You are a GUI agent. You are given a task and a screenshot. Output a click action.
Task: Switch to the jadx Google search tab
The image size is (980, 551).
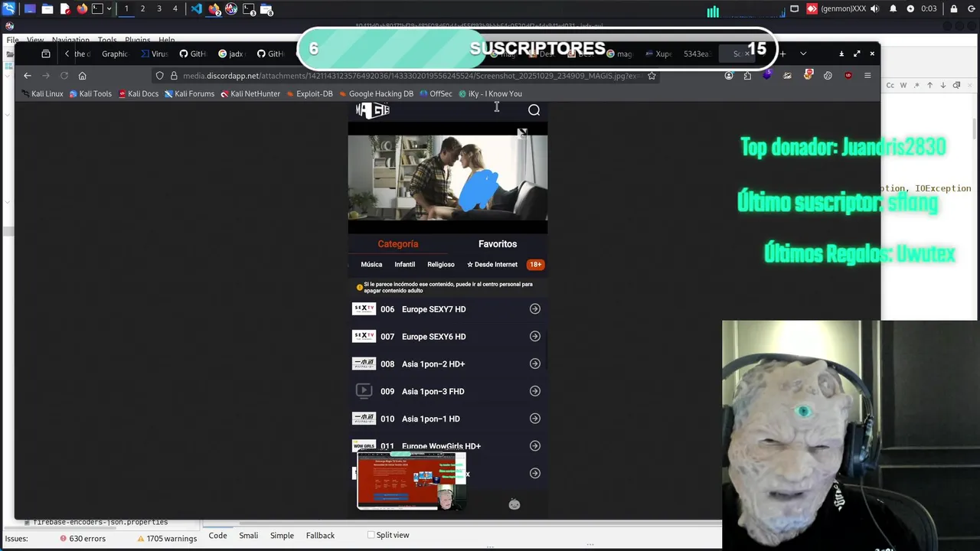pyautogui.click(x=231, y=54)
